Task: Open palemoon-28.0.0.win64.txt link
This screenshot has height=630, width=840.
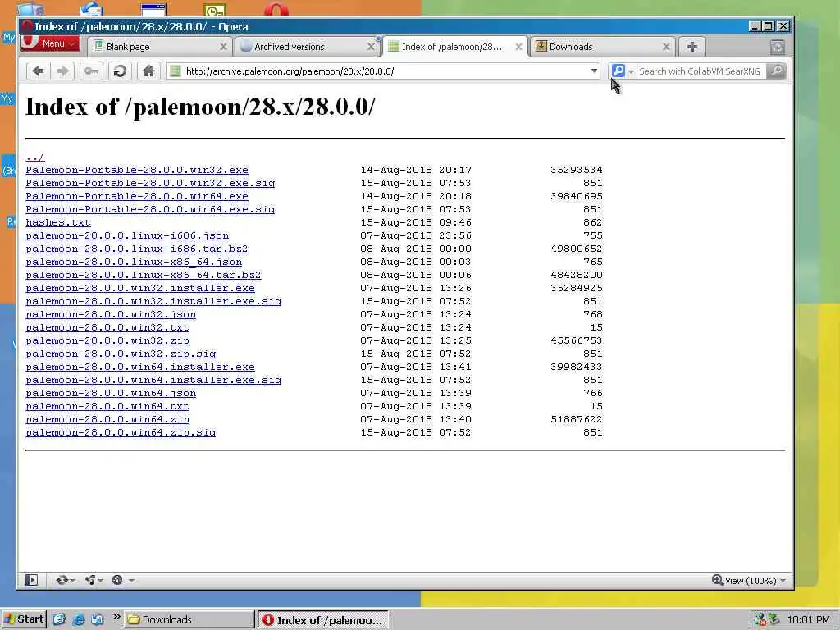Action: pos(107,406)
